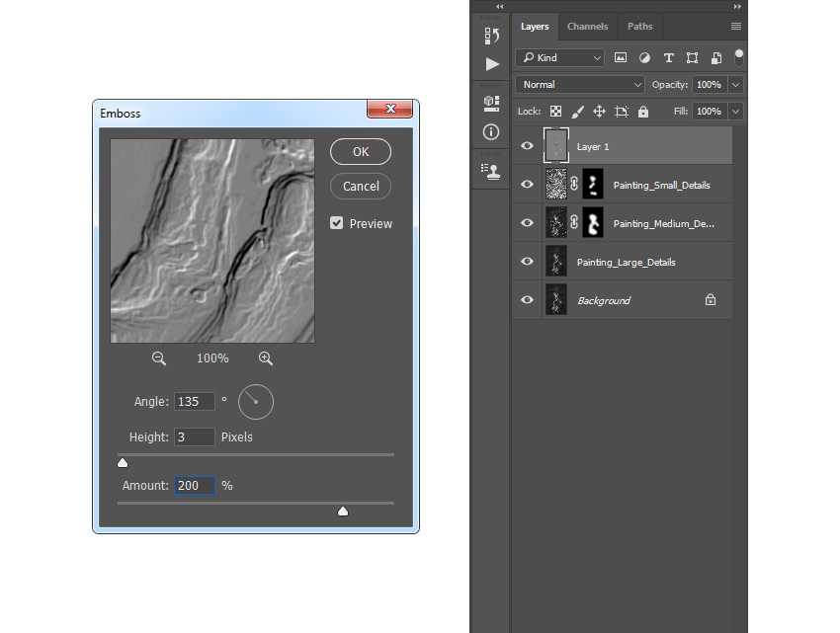Click the Amount slider handle

coord(343,512)
